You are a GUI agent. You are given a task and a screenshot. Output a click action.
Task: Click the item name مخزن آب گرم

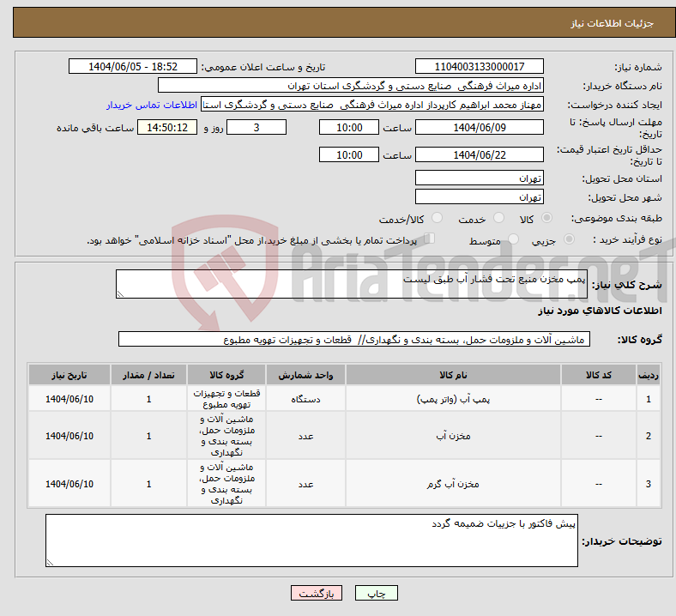(453, 484)
